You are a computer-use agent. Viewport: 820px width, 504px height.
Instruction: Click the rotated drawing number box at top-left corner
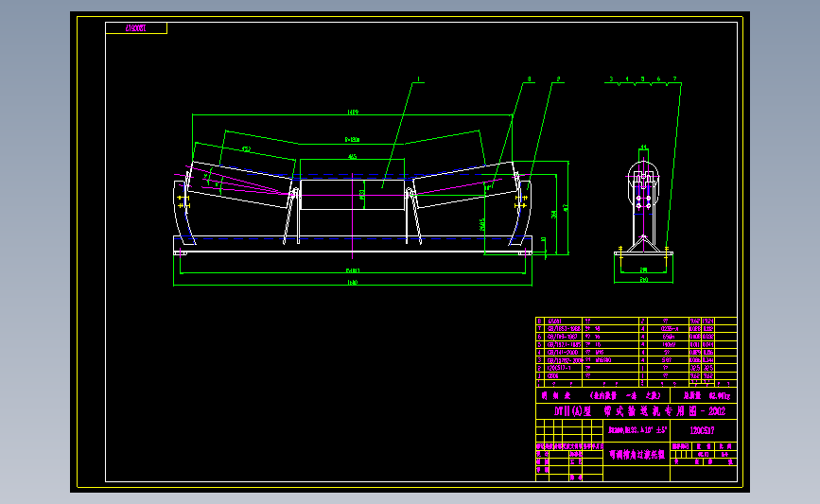136,28
